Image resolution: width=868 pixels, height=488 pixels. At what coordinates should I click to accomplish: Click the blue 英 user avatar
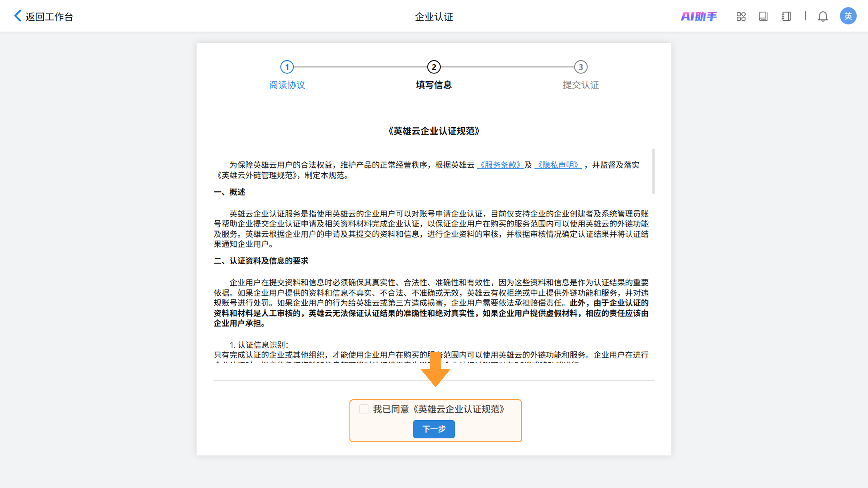click(x=848, y=16)
